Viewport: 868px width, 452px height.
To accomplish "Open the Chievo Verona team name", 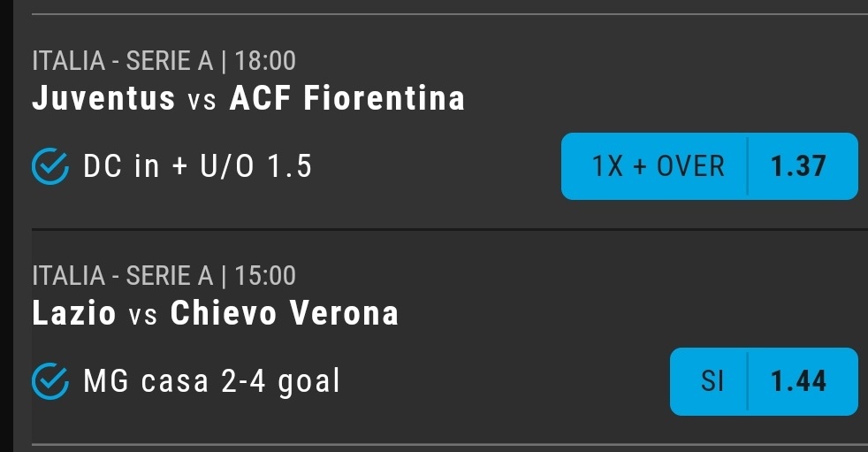I will [285, 313].
